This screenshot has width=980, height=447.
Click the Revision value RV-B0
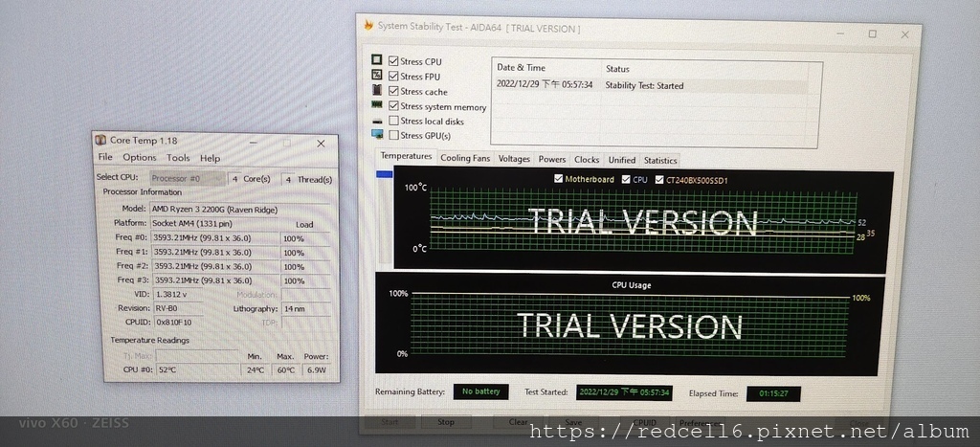pos(177,308)
